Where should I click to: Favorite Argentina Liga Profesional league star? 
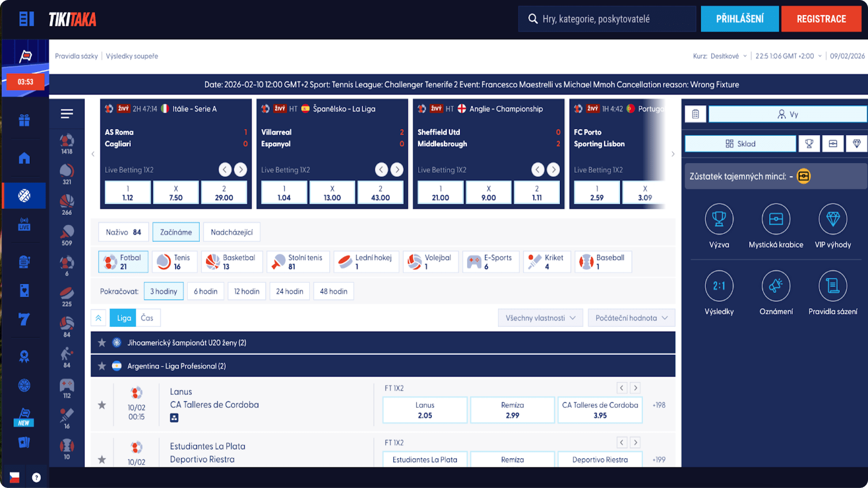[101, 366]
